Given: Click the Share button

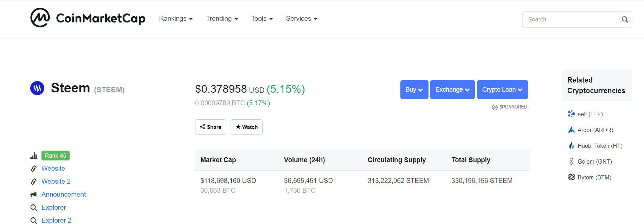Looking at the screenshot, I should click(x=211, y=127).
